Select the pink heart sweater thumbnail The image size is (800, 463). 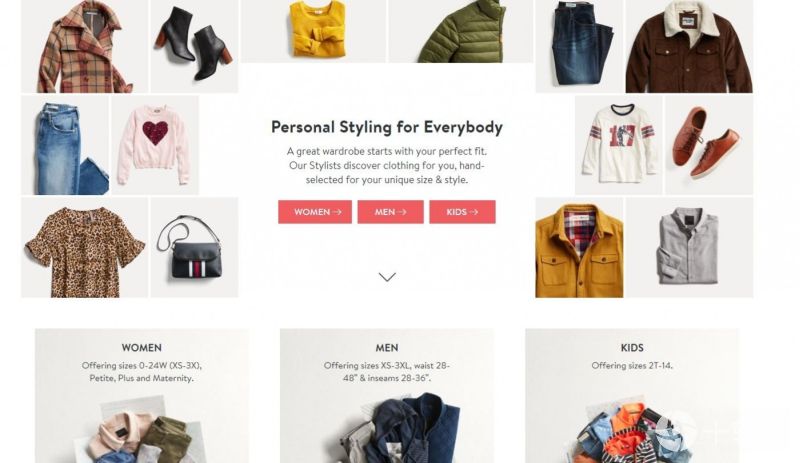[x=155, y=145]
